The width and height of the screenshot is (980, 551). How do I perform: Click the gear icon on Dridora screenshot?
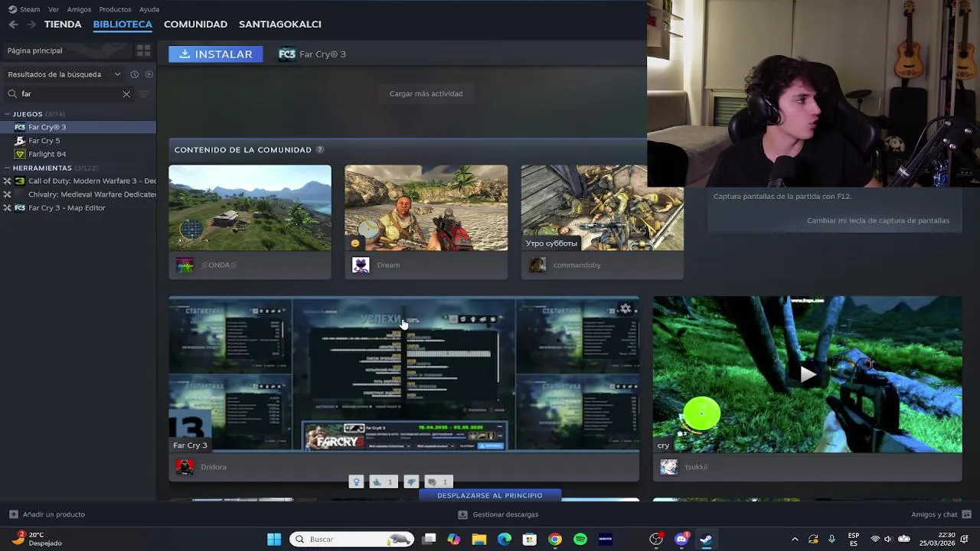tap(626, 309)
